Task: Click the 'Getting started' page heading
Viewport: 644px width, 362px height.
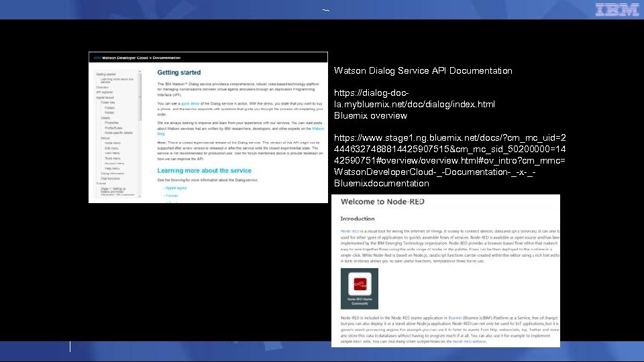Action: 179,72
